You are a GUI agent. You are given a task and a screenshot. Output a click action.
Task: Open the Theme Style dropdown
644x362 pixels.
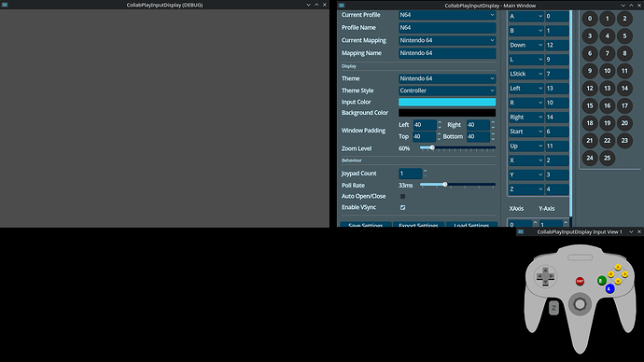[x=447, y=90]
